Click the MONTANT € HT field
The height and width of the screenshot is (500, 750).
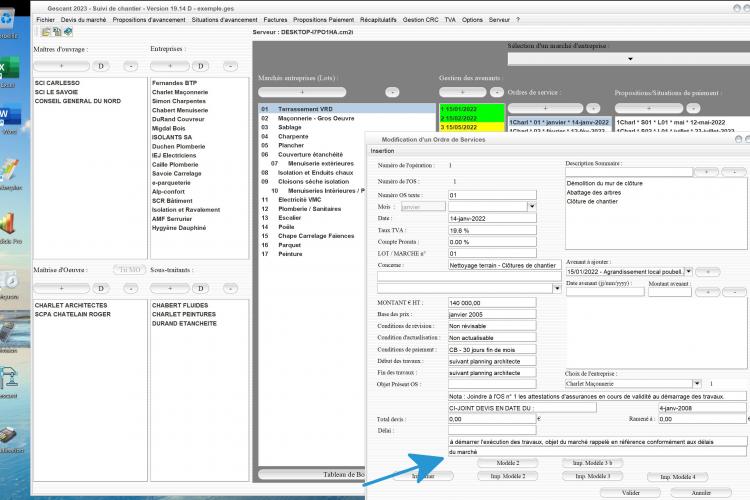(x=492, y=303)
